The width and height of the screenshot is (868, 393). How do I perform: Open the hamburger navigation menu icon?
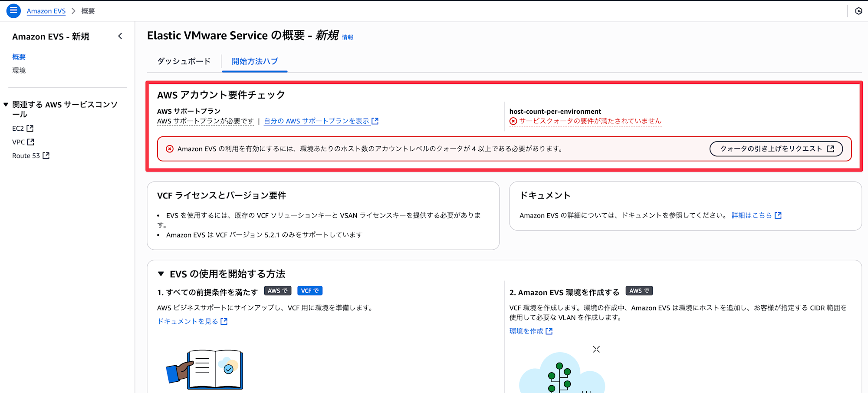[13, 11]
